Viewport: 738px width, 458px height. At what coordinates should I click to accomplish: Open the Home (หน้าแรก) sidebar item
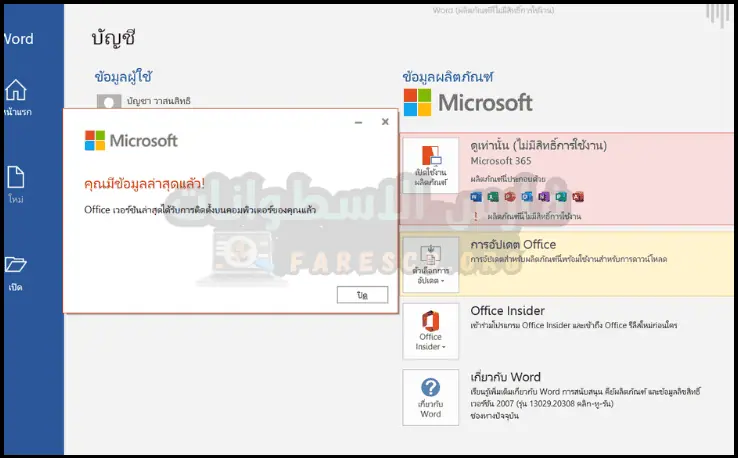pos(17,97)
